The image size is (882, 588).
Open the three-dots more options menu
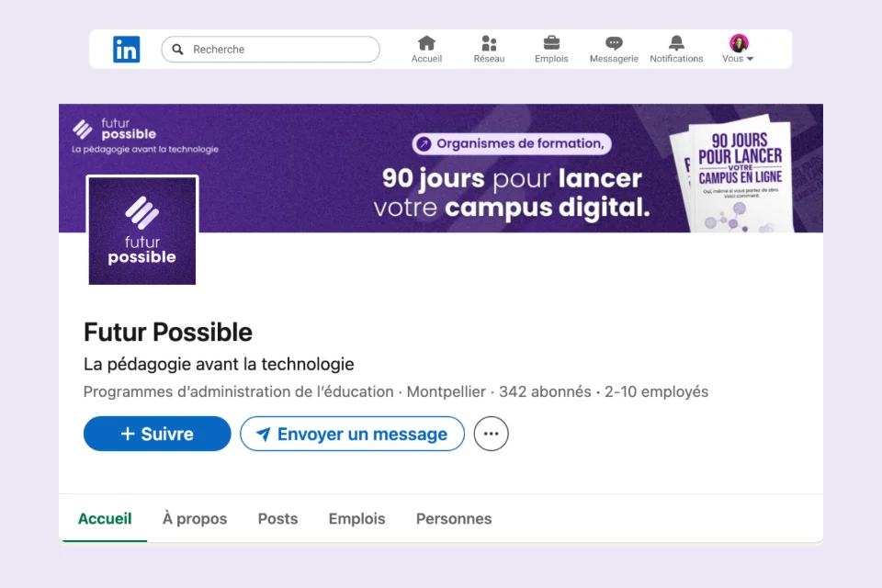492,434
